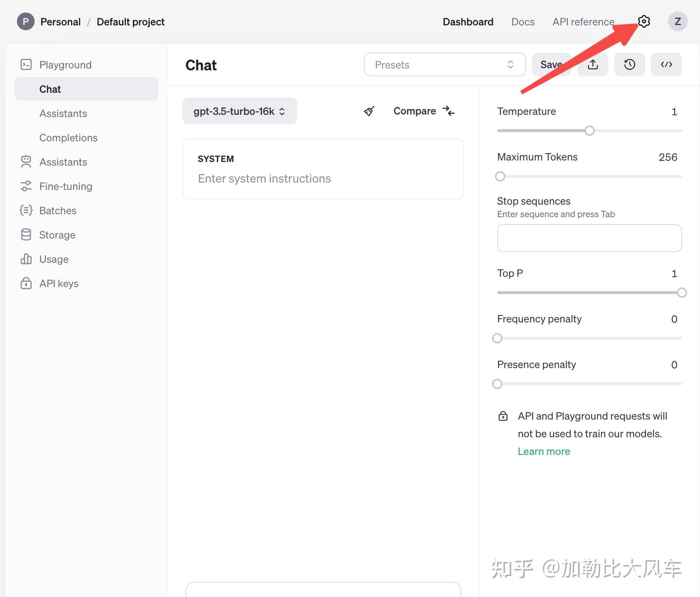Open settings with the gear icon

(x=643, y=21)
